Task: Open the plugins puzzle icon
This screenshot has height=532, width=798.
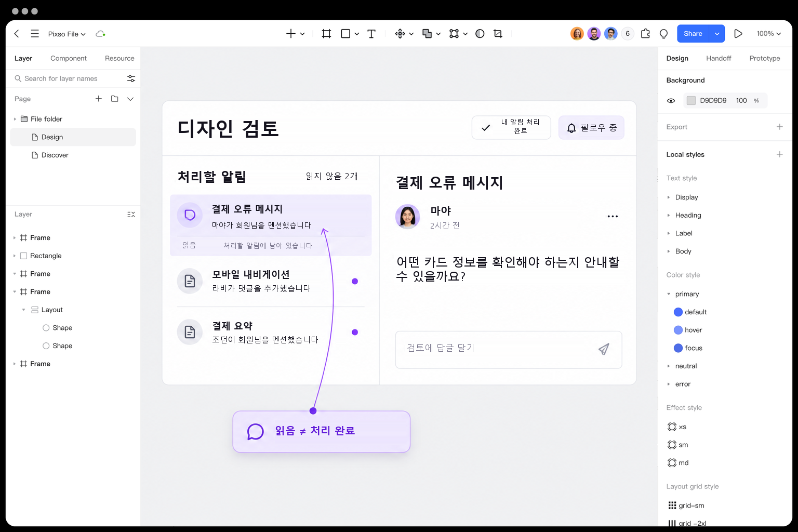Action: 645,34
